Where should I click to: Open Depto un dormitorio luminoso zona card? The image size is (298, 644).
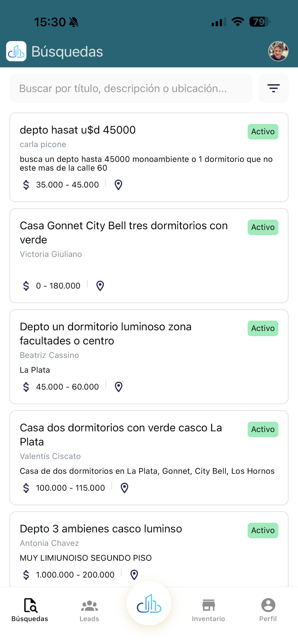click(149, 357)
